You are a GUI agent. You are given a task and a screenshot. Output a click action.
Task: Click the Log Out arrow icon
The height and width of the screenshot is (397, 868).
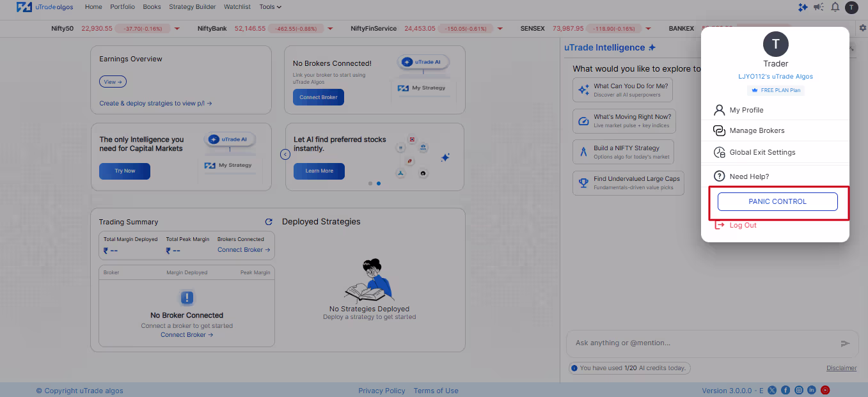tap(719, 225)
